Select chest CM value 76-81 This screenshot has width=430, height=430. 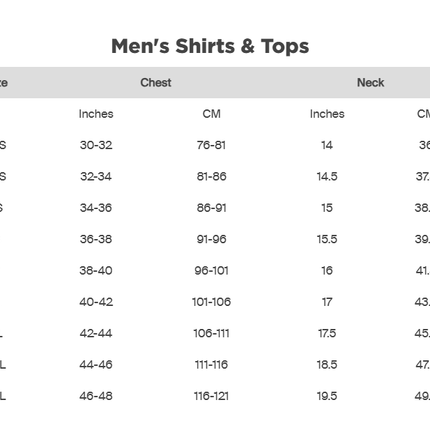coord(211,145)
